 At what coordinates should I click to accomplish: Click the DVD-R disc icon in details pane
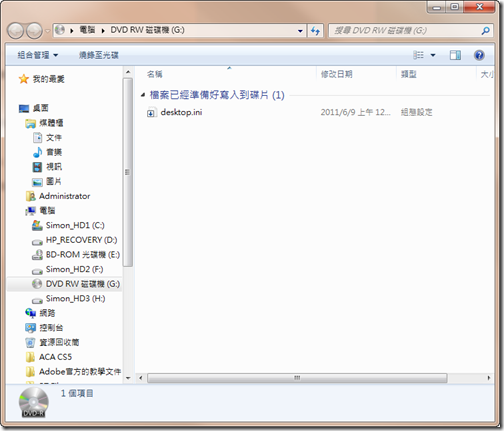[34, 402]
